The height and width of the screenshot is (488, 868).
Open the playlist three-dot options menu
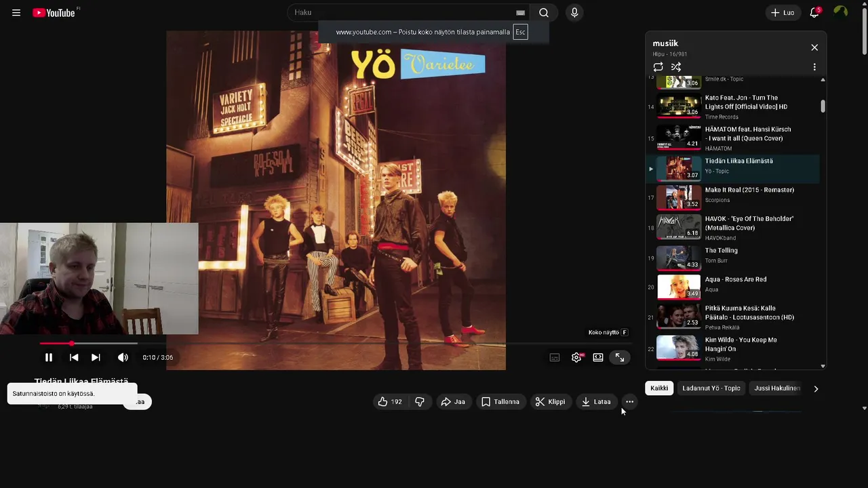(814, 67)
